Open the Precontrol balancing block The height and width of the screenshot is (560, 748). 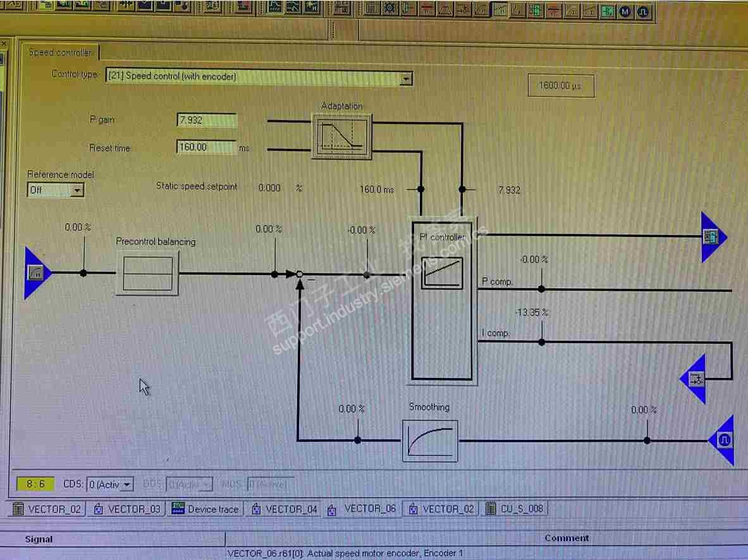point(147,273)
